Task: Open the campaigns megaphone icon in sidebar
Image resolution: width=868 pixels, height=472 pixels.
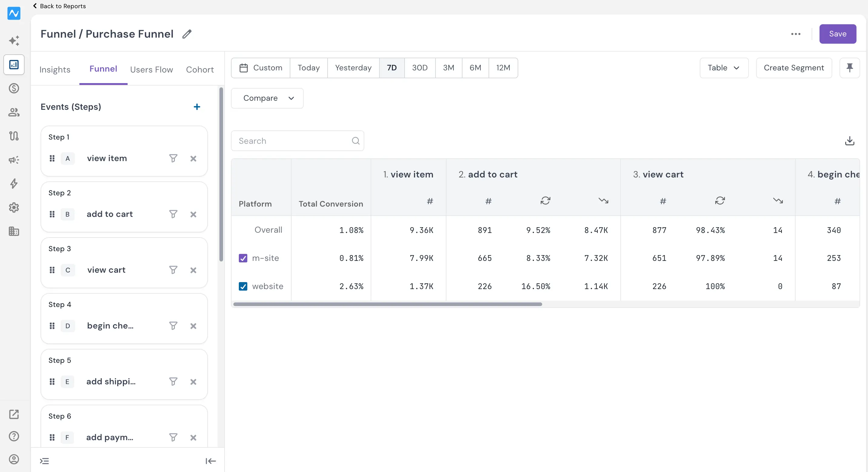Action: point(14,160)
